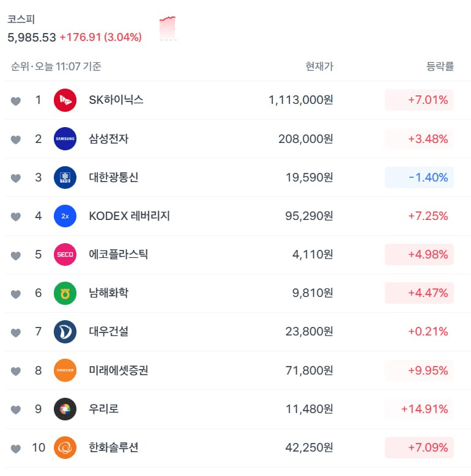The height and width of the screenshot is (476, 471).
Task: Toggle favorite heart for 삼성전자
Action: (x=16, y=139)
